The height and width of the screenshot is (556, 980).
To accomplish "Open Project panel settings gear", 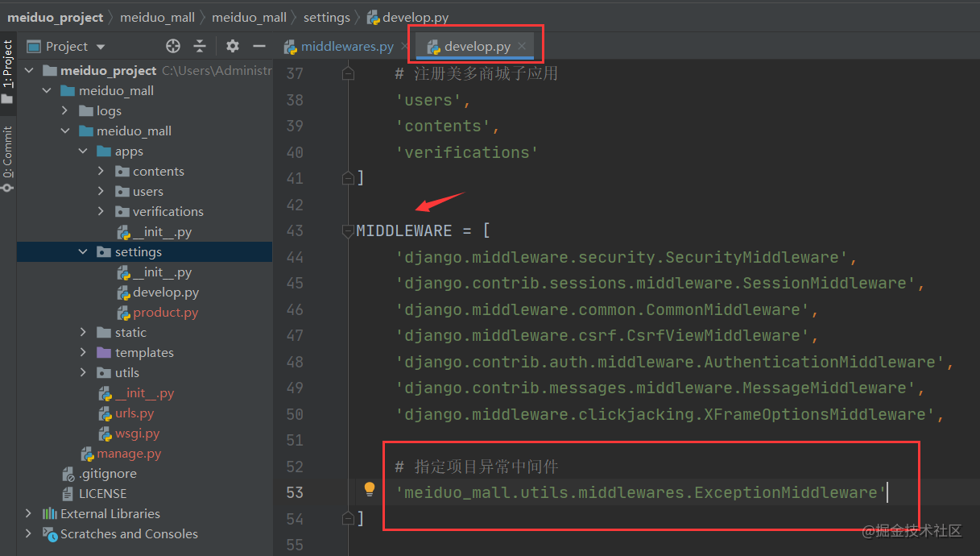I will tap(233, 46).
